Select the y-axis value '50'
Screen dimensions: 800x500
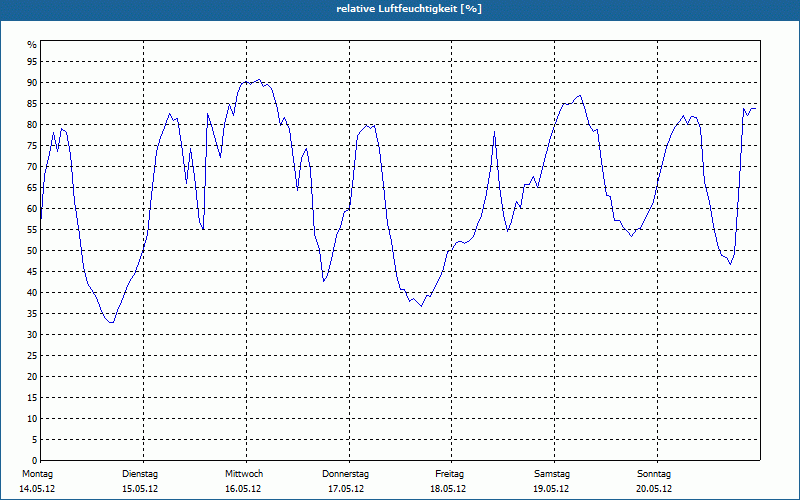[32, 251]
